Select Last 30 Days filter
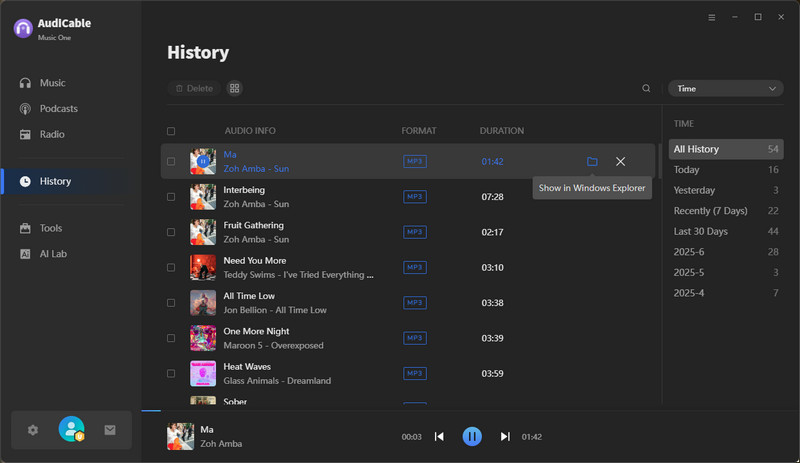 726,231
